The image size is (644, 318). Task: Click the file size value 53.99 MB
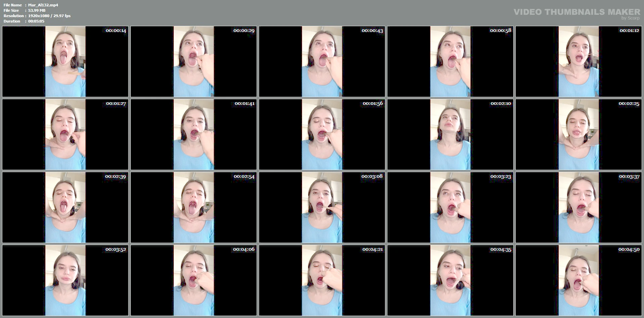37,10
